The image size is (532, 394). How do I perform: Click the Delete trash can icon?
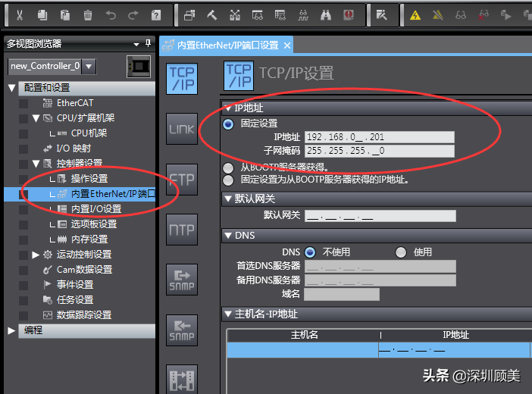pyautogui.click(x=88, y=15)
